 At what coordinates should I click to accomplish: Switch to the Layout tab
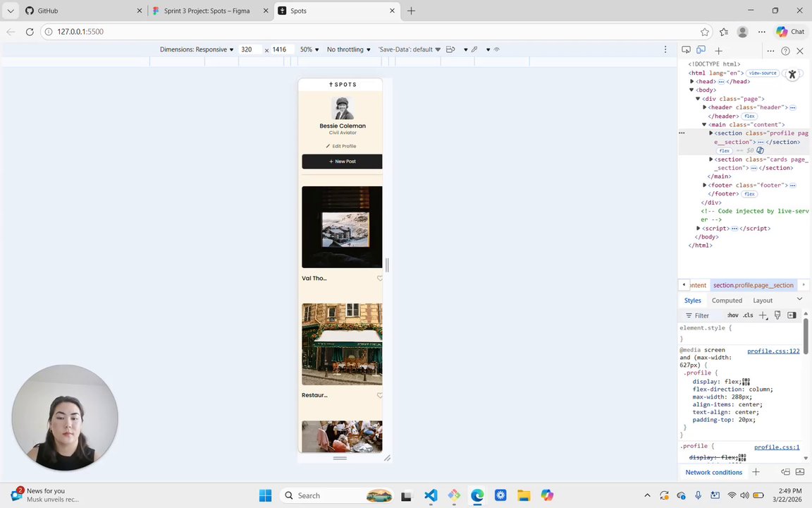tap(762, 300)
